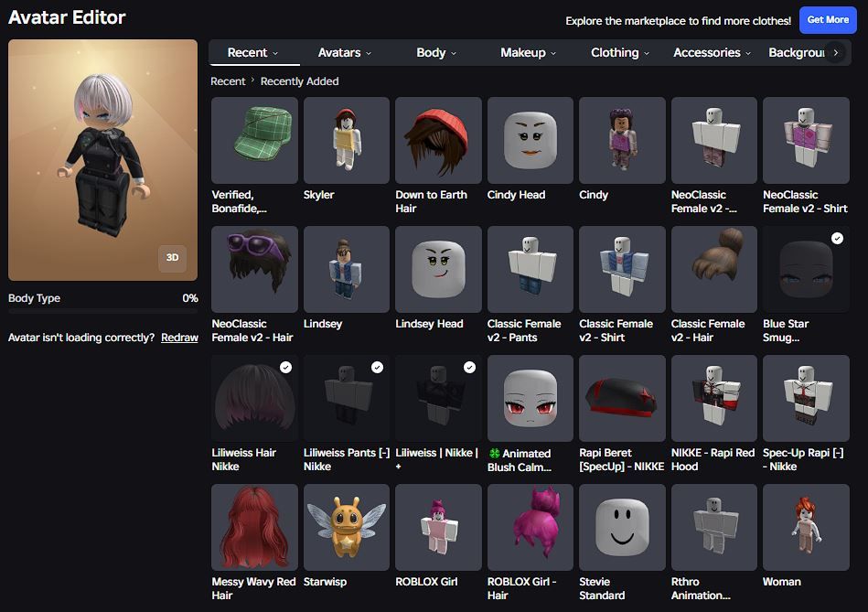
Task: Uncheck the Liliweiss Hair Nikke item
Action: click(x=285, y=367)
